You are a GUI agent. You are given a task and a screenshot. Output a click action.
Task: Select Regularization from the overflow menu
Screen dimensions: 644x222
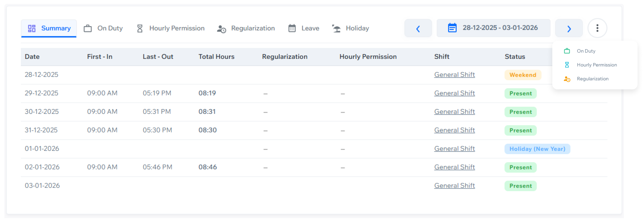click(x=592, y=79)
